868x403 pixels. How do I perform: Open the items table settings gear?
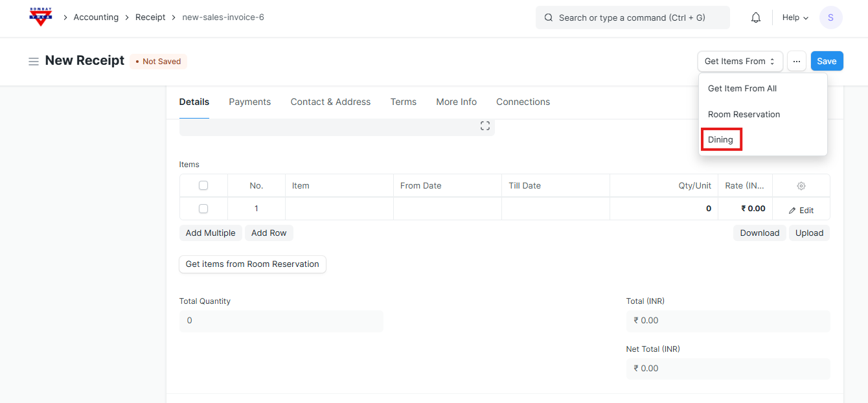coord(801,186)
